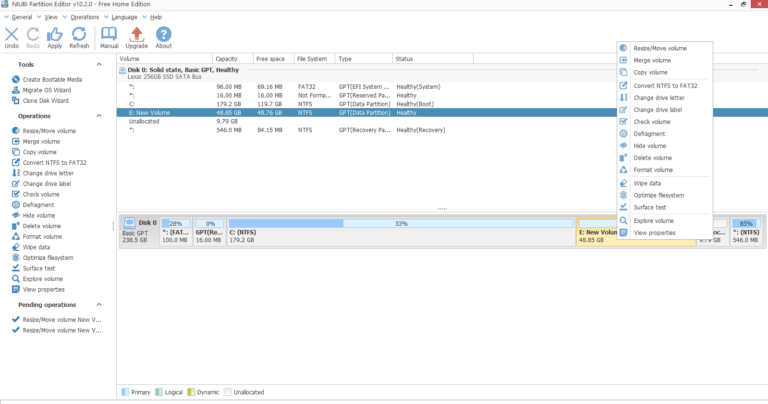Viewport: 768px width, 404px height.
Task: Select Convert NTFS to FAT32 in context menu
Action: pos(664,86)
